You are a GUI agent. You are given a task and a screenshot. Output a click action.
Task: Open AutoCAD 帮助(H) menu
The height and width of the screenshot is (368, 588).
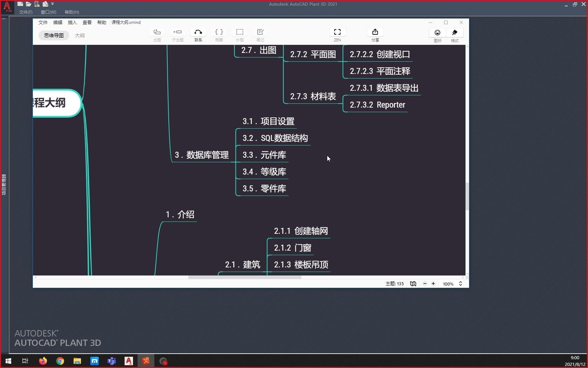click(72, 12)
